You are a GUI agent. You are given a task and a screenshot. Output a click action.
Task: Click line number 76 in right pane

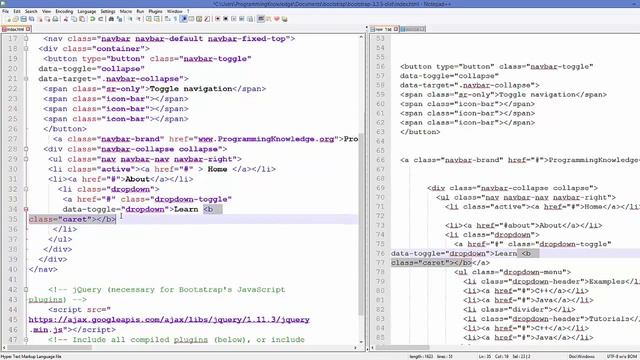(380, 253)
